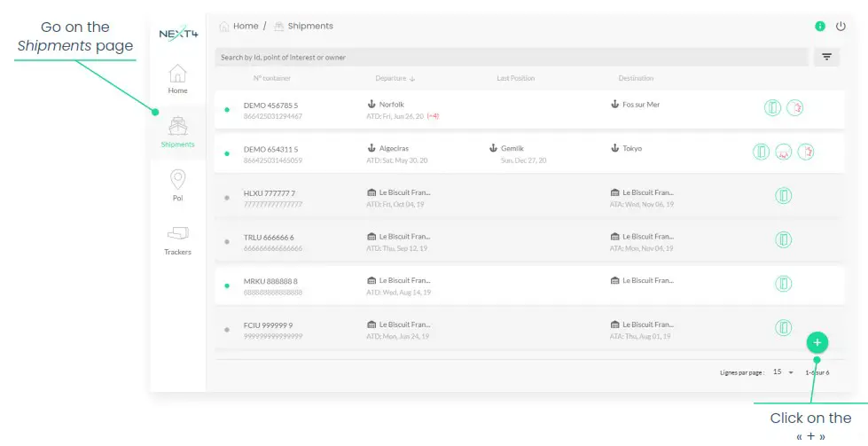This screenshot has height=446, width=868.
Task: Click door icon for HLXU 777777 7
Action: [783, 195]
